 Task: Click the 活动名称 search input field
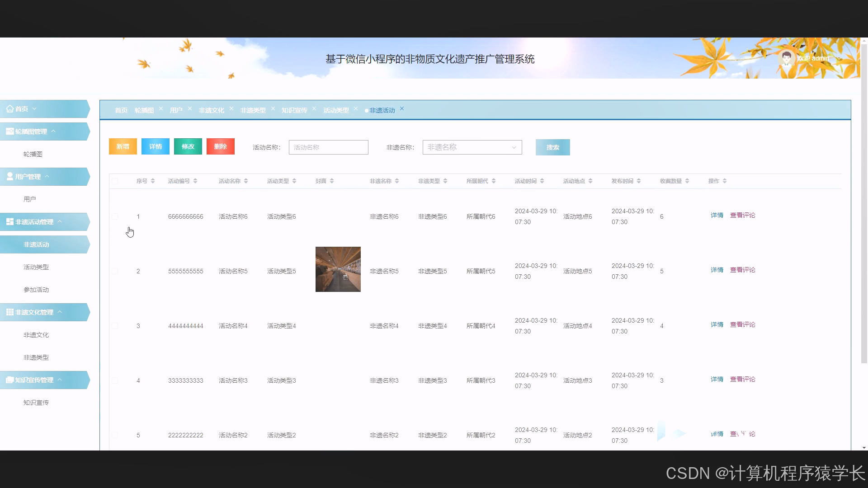tap(328, 147)
